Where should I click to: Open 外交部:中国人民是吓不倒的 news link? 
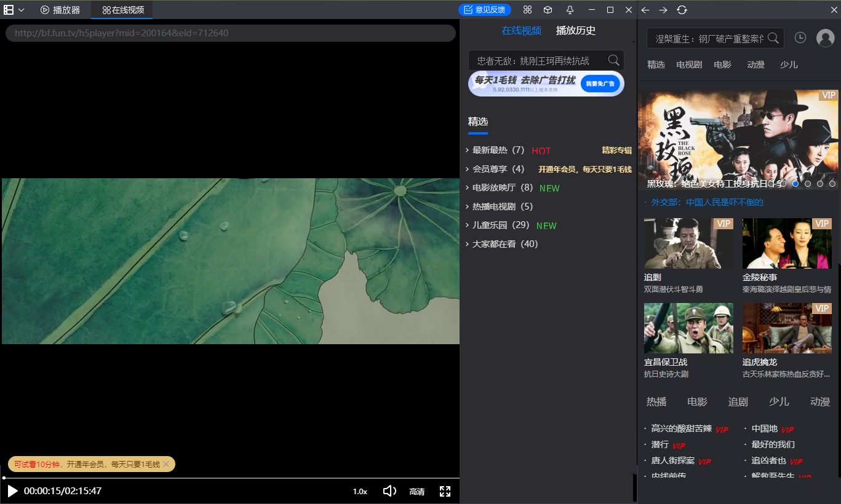(x=707, y=202)
